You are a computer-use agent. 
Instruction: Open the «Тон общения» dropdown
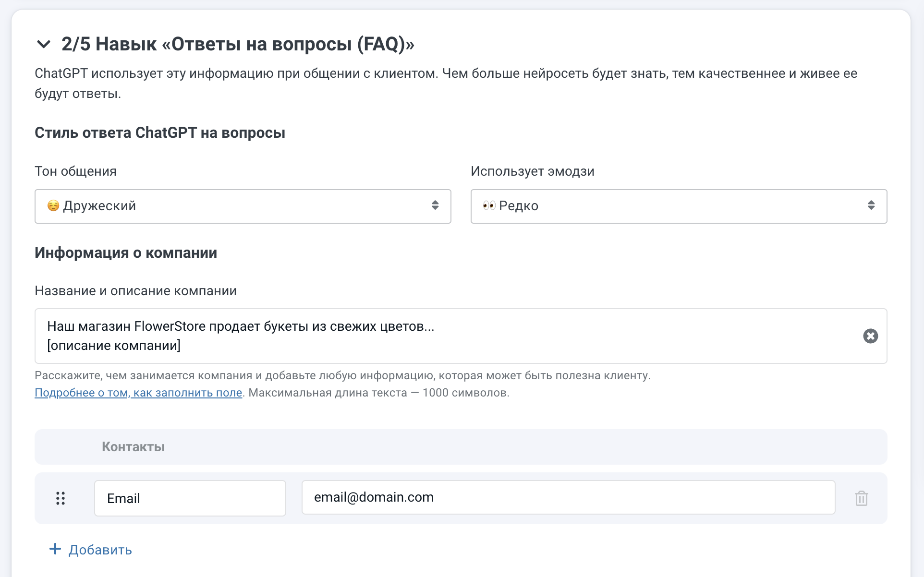243,206
